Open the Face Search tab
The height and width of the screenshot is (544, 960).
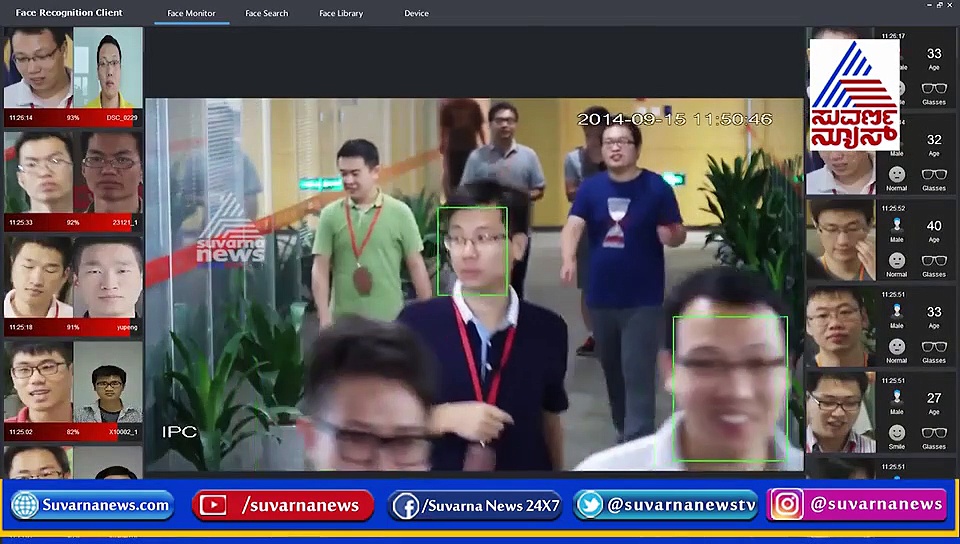click(266, 13)
